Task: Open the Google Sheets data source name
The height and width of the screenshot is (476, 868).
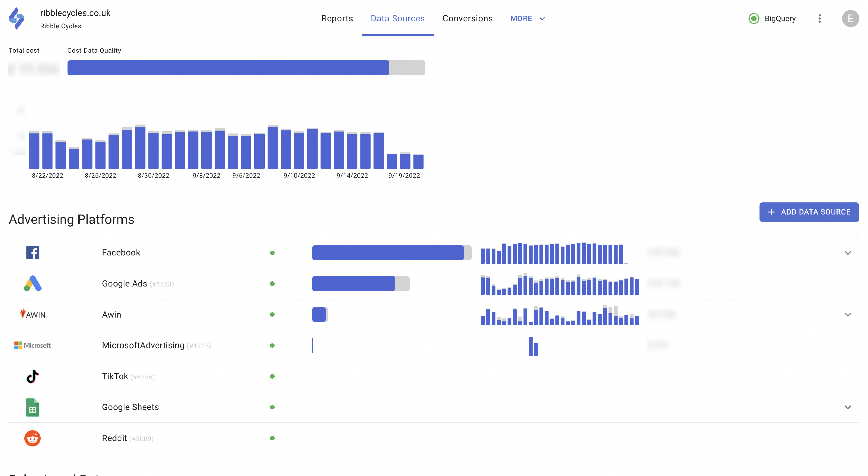Action: pyautogui.click(x=130, y=407)
